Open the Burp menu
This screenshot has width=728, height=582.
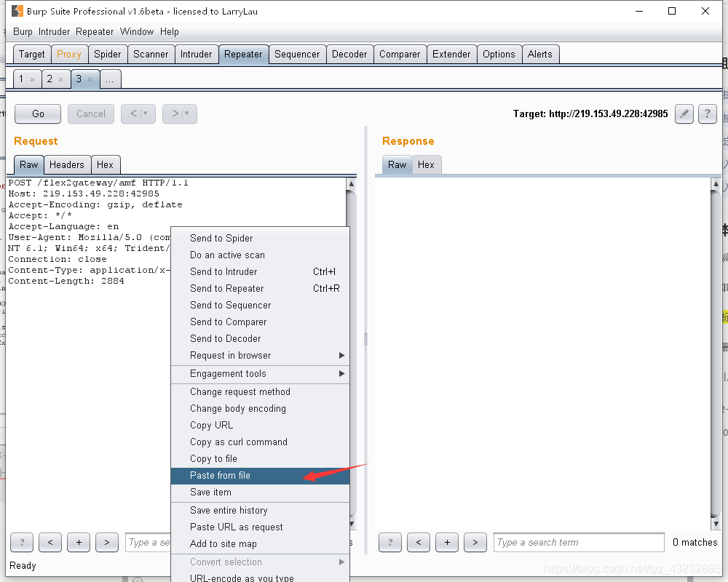coord(23,31)
